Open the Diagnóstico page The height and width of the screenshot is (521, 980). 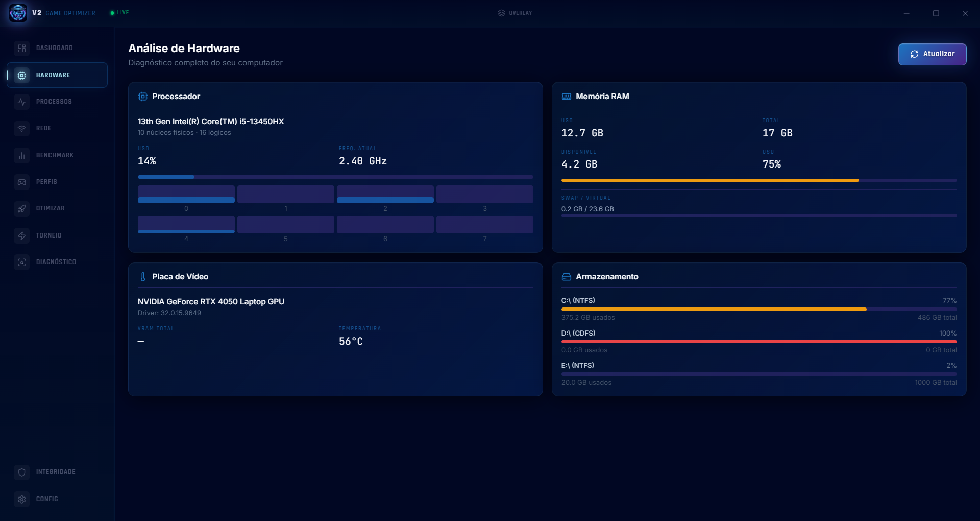click(57, 262)
